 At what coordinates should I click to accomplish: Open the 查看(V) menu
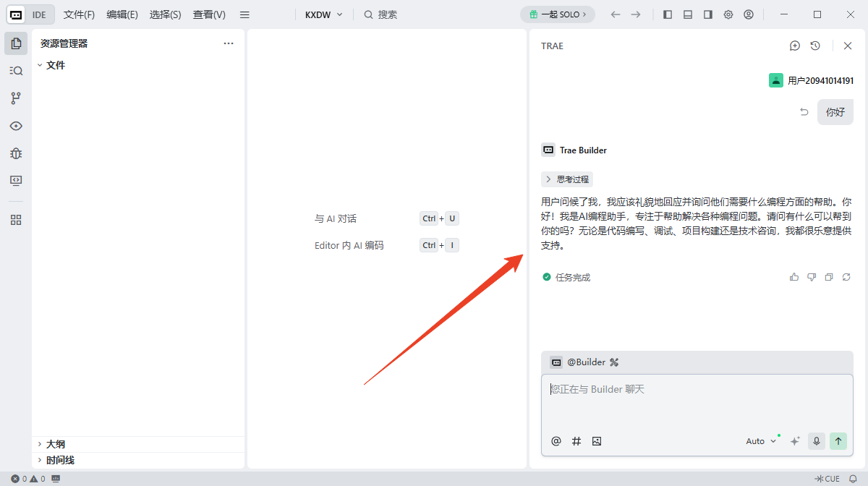pyautogui.click(x=208, y=14)
